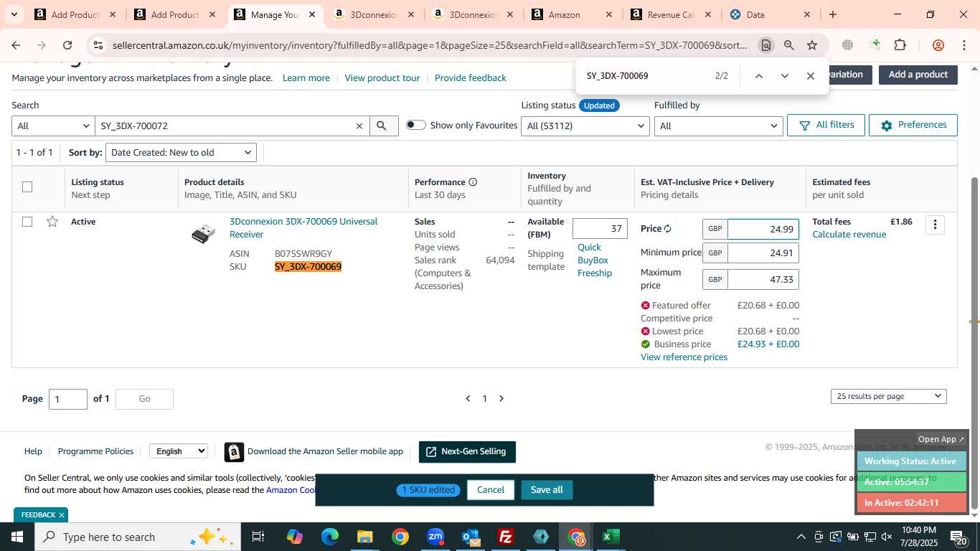The height and width of the screenshot is (551, 980).
Task: Go to next find-in-page match
Action: point(784,76)
